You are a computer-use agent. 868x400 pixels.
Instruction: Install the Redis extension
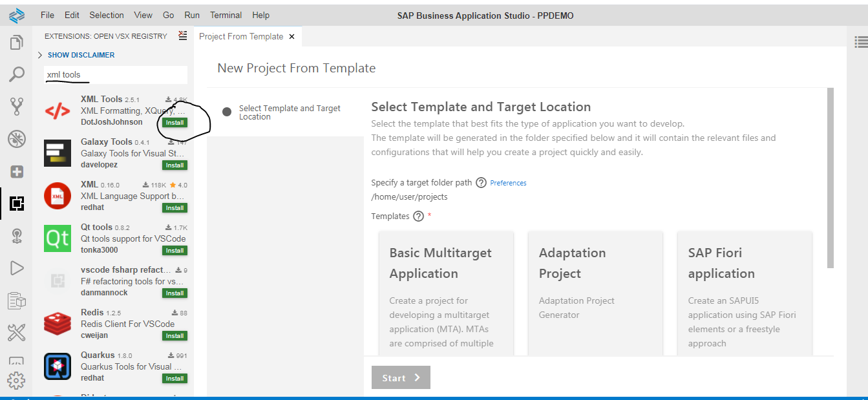click(175, 336)
